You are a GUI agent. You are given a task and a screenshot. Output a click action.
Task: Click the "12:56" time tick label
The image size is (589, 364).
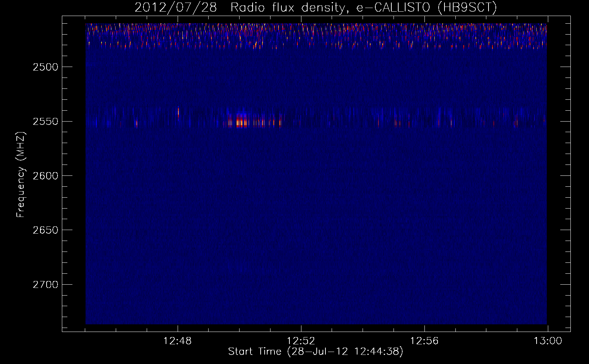[424, 341]
